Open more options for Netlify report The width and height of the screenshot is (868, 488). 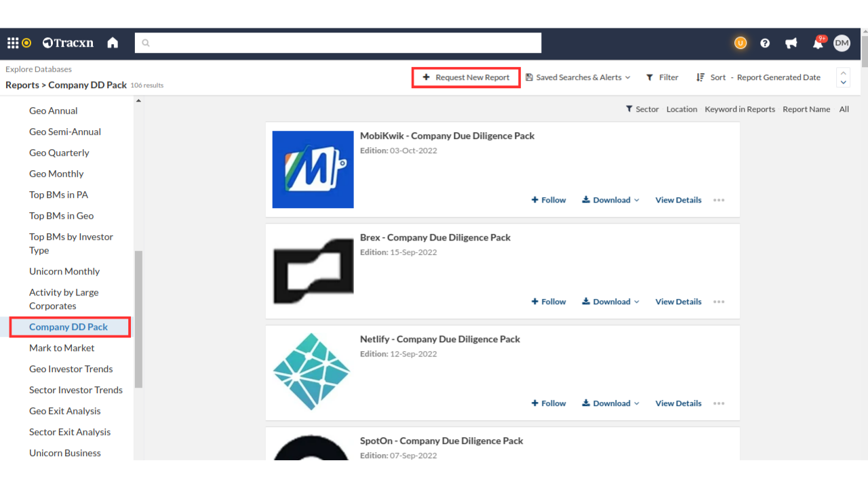click(x=719, y=403)
